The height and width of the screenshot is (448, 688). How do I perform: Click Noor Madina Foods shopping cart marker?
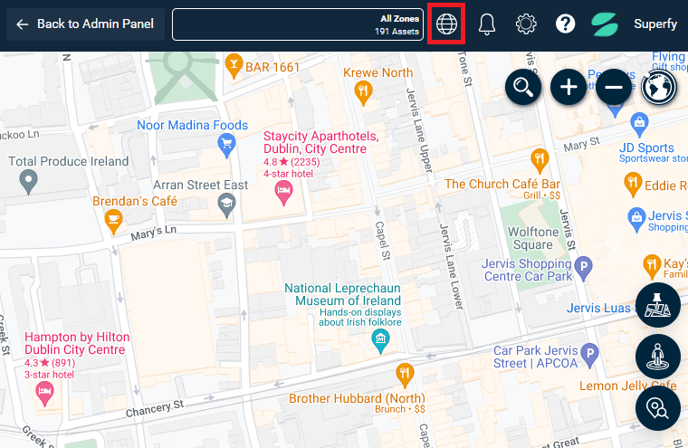click(x=226, y=145)
